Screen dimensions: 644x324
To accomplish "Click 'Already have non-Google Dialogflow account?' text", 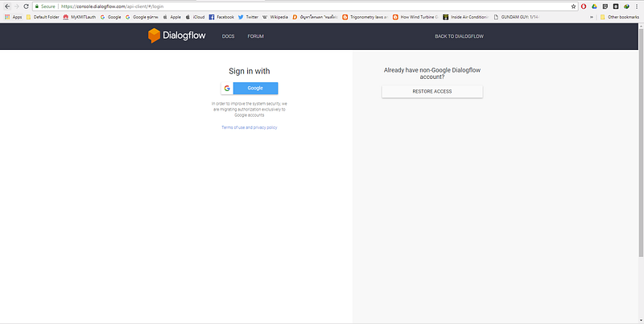I will pos(432,73).
